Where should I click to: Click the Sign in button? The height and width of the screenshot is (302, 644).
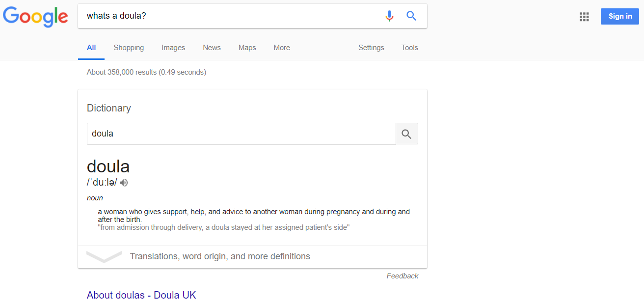click(x=620, y=16)
